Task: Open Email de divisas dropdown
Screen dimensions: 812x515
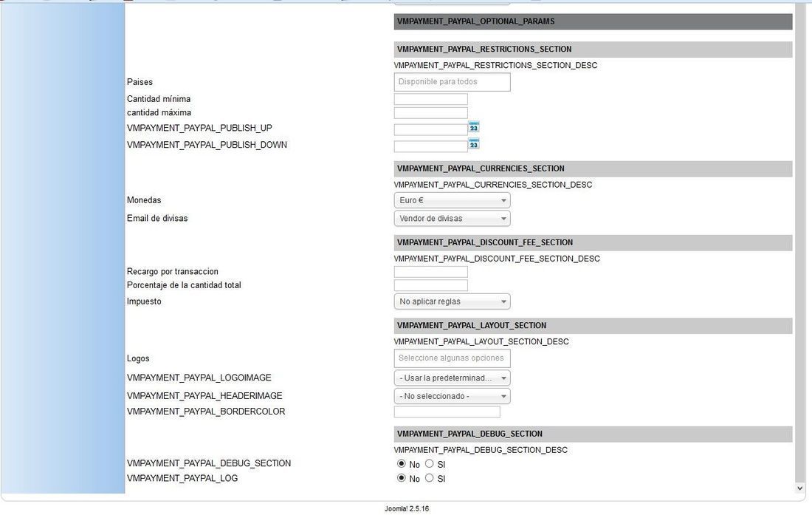Action: [452, 219]
